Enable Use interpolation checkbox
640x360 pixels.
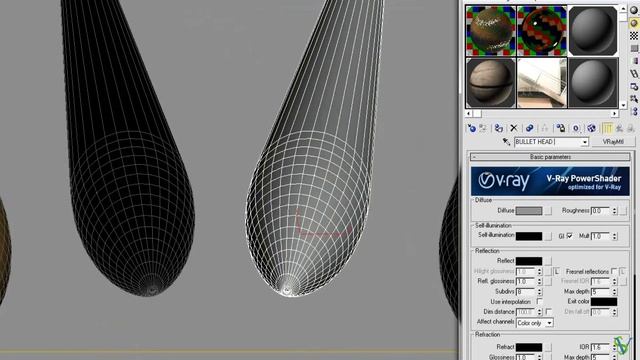[x=540, y=301]
